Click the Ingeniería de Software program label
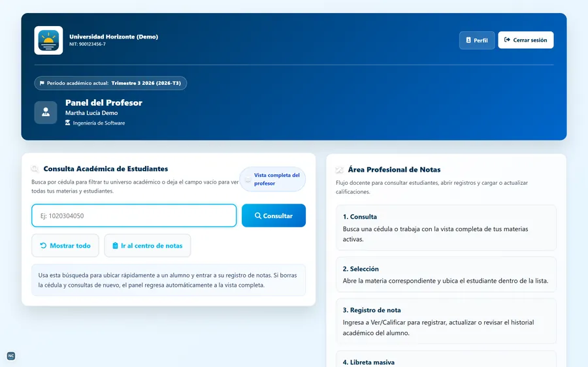588x367 pixels. click(x=99, y=123)
